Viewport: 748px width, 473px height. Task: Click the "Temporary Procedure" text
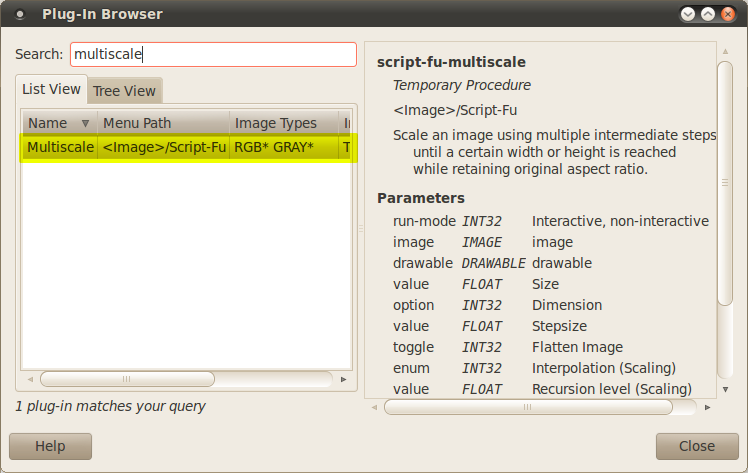click(x=462, y=85)
